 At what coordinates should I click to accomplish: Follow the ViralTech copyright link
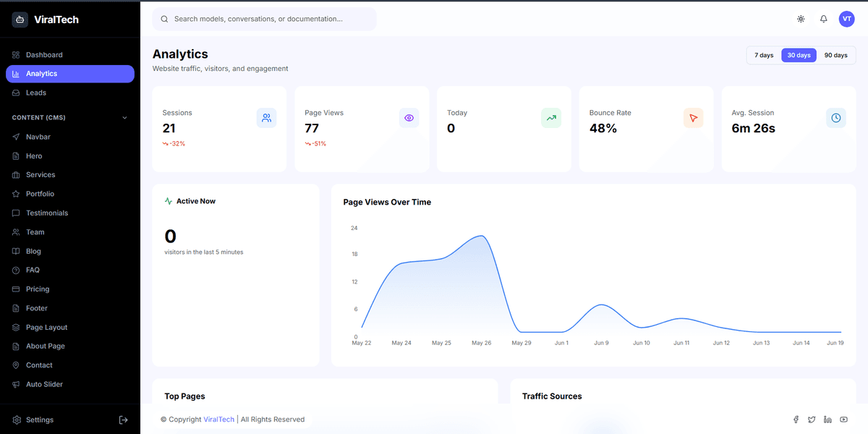pos(219,420)
